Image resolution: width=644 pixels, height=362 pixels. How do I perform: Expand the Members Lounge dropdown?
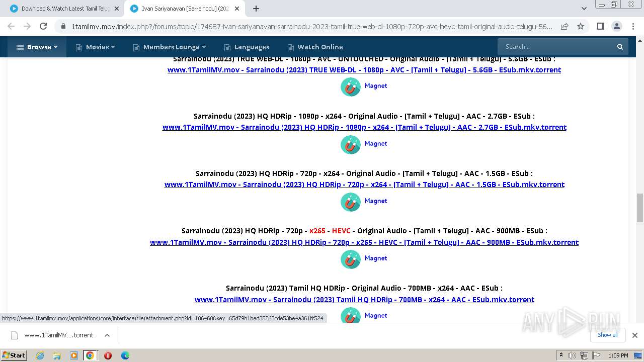170,47
